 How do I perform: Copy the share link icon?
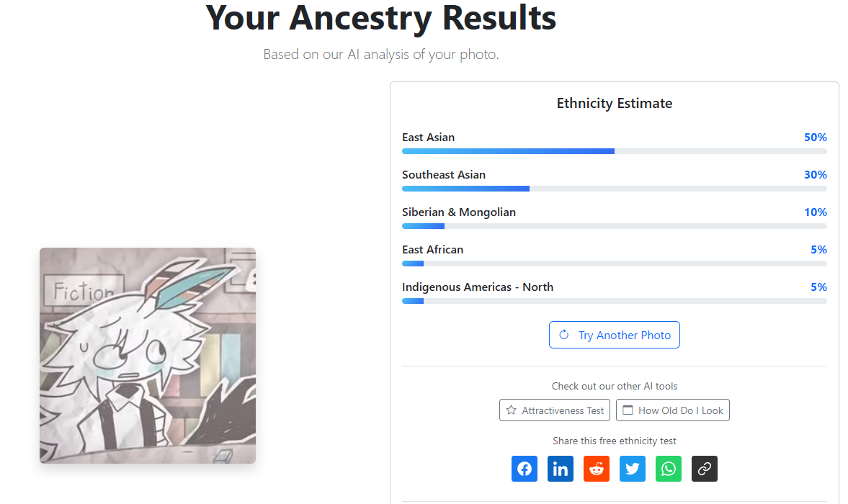tap(705, 469)
